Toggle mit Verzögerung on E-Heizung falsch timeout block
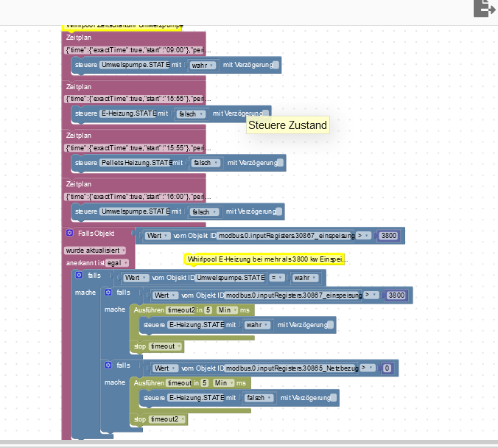The width and height of the screenshot is (498, 448). tap(334, 398)
